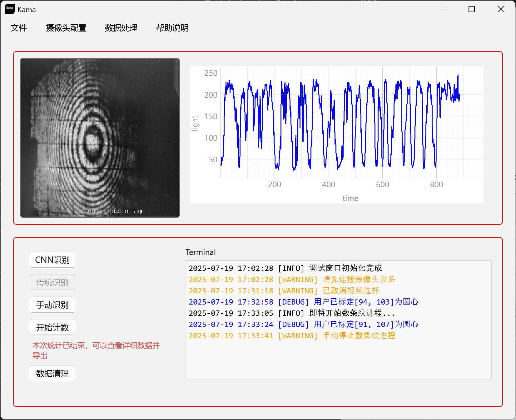Select the 手动停止数条纹进程 warning log line
The width and height of the screenshot is (516, 420).
[x=292, y=336]
